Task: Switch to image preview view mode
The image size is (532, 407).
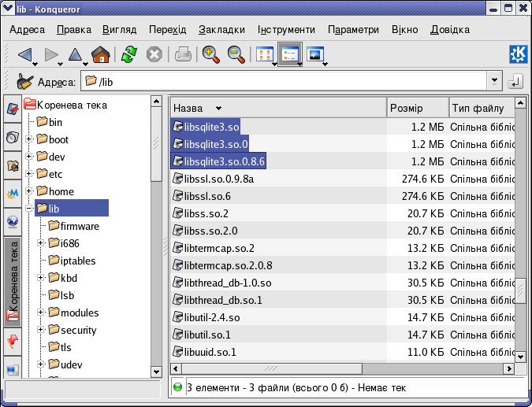Action: tap(315, 54)
